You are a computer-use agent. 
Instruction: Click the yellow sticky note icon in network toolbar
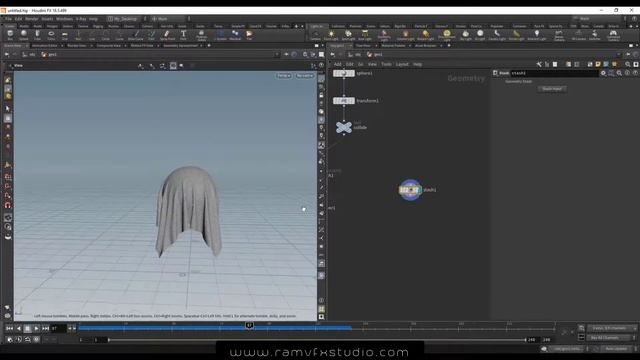pyautogui.click(x=598, y=64)
